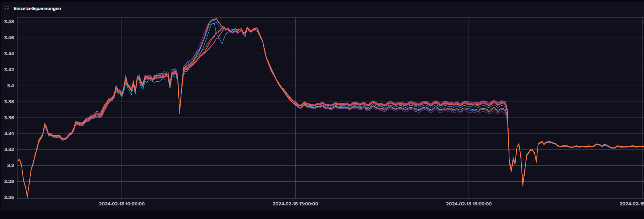Click the Einzelzellspannungen panel title
Image resolution: width=644 pixels, height=219 pixels.
tap(37, 8)
